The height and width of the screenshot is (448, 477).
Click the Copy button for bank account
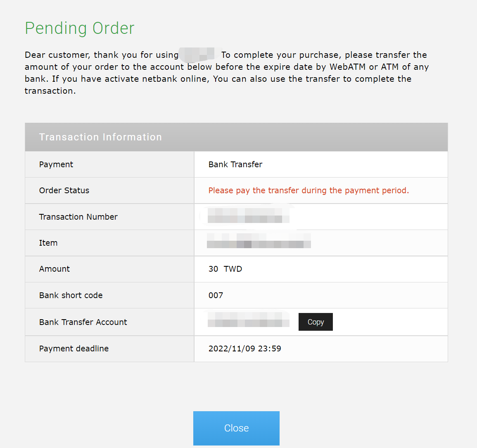coord(315,322)
